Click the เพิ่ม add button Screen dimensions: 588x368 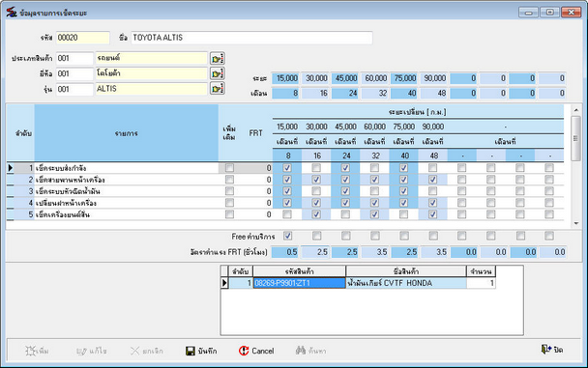[x=37, y=351]
